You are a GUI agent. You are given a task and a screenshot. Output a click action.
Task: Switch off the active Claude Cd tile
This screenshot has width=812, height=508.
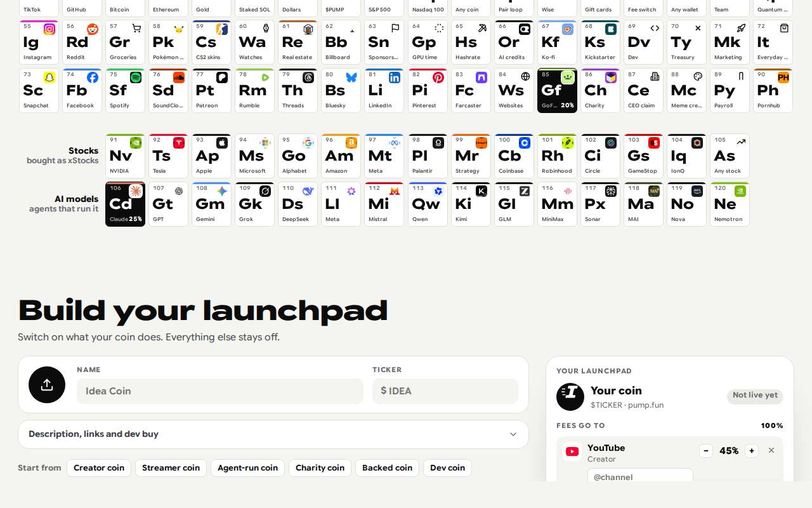tap(125, 204)
